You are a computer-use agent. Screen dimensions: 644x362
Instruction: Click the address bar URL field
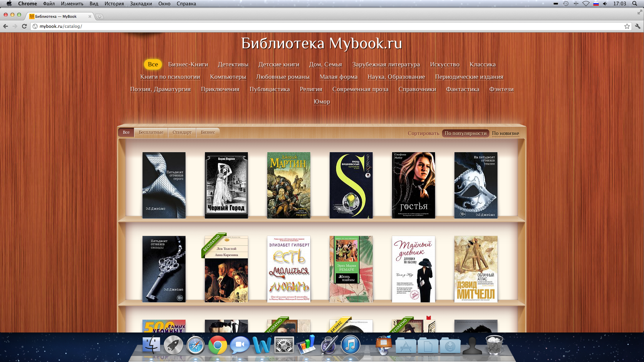tap(330, 26)
